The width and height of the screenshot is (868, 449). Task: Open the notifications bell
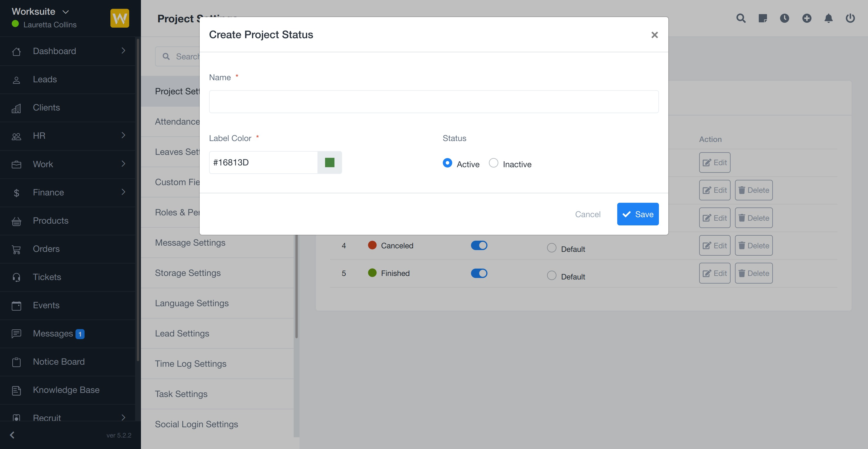click(x=829, y=18)
